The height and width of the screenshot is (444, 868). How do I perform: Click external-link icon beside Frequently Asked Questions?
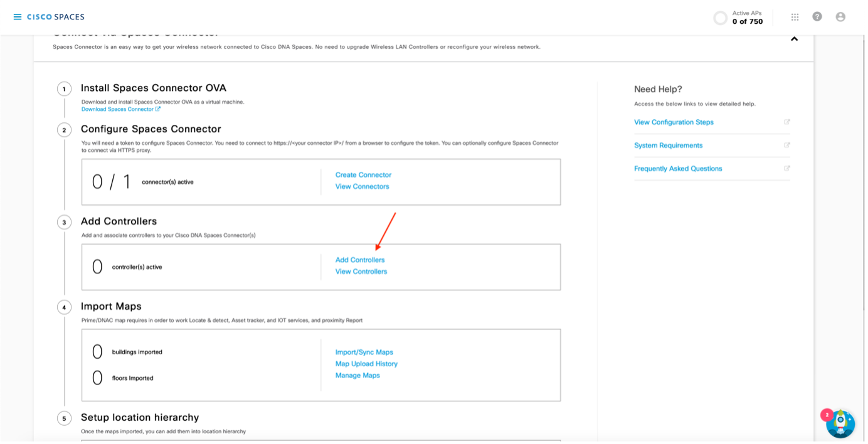tap(786, 168)
